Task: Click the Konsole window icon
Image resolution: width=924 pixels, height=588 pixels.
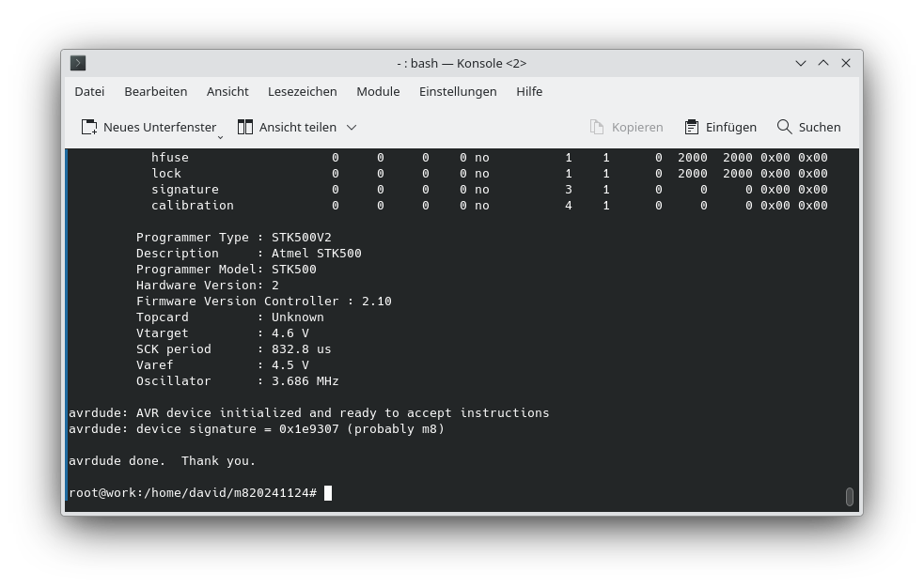Action: tap(78, 63)
